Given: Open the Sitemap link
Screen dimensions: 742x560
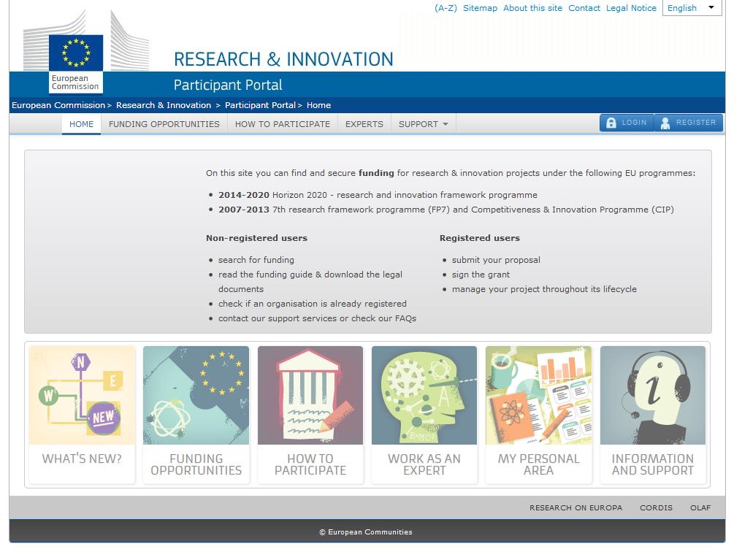Looking at the screenshot, I should 480,8.
